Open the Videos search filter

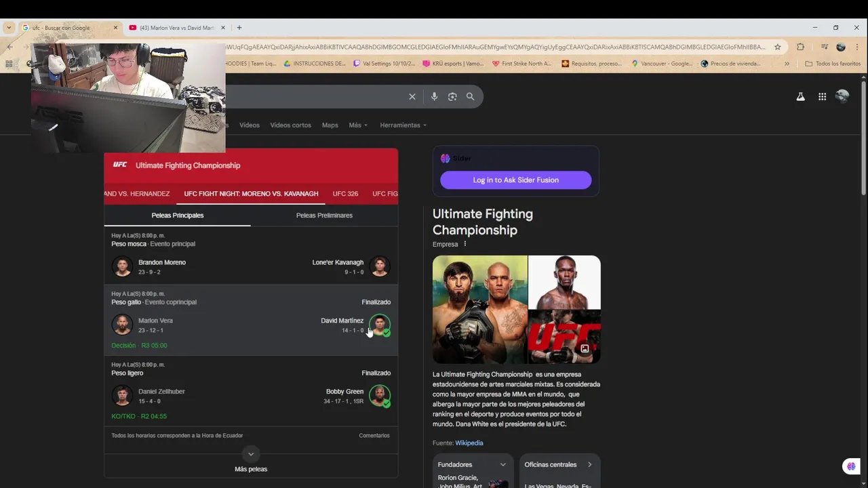pyautogui.click(x=249, y=125)
